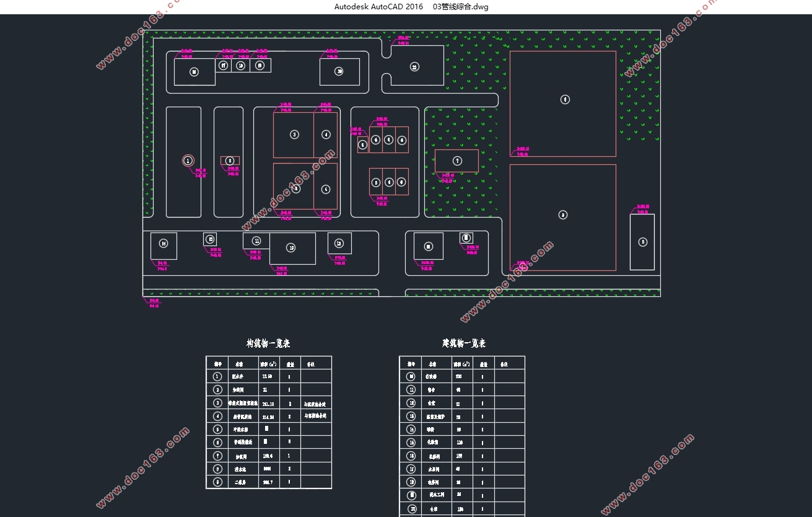Select circled marker 13 on the site plan
812x517 pixels.
point(339,244)
